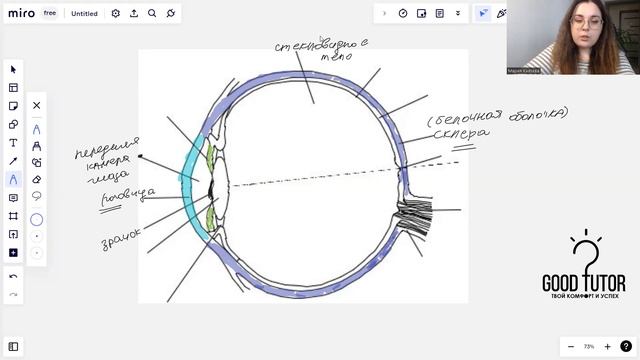The image size is (640, 360).
Task: Click the 73% zoom level
Action: (589, 347)
